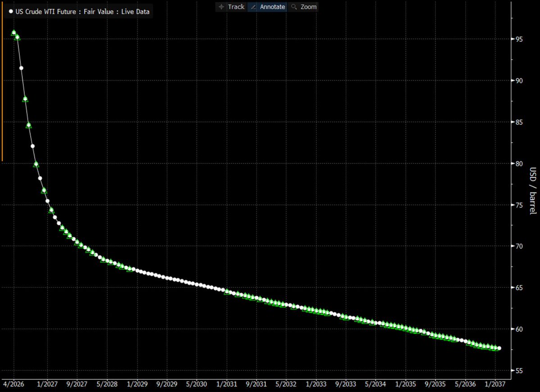Image resolution: width=540 pixels, height=392 pixels.
Task: Click the 60 y-axis value
Action: pyautogui.click(x=519, y=329)
